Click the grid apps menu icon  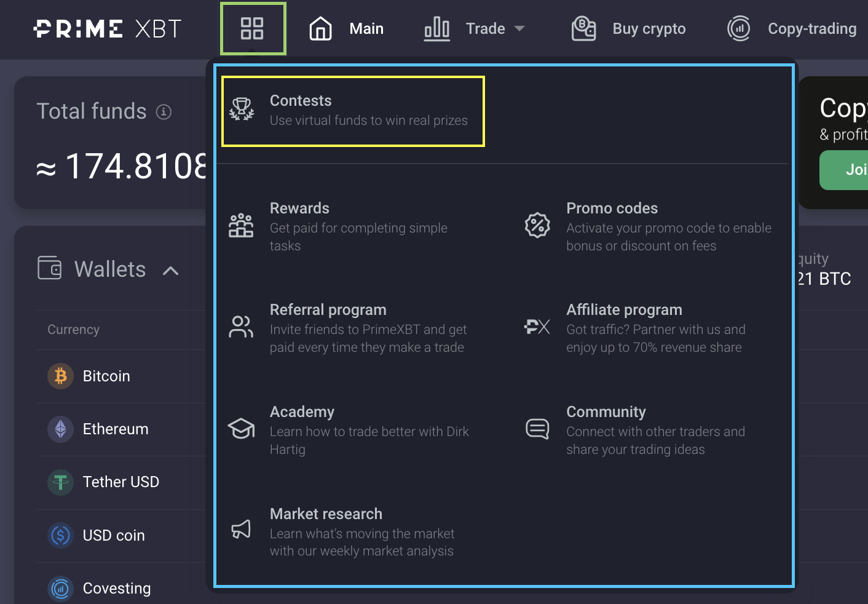click(x=252, y=28)
